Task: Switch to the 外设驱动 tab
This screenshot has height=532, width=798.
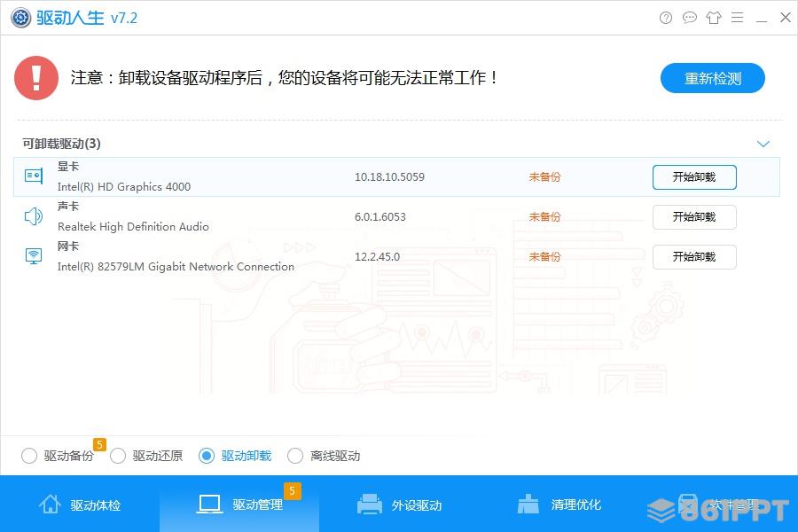Action: point(399,504)
